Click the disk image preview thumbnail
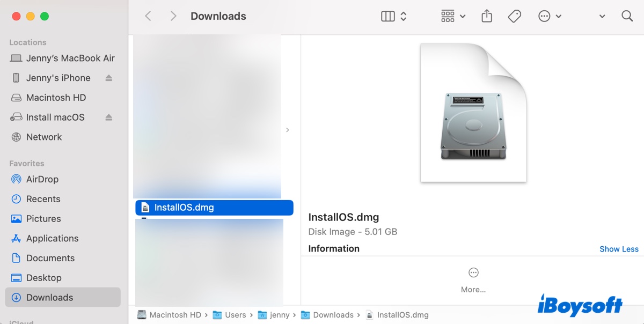The height and width of the screenshot is (324, 644). [473, 114]
